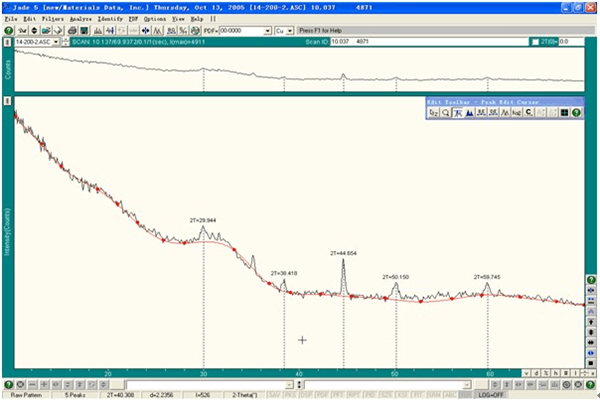
Task: Click the 2-Theta(°) status bar button
Action: click(x=251, y=395)
